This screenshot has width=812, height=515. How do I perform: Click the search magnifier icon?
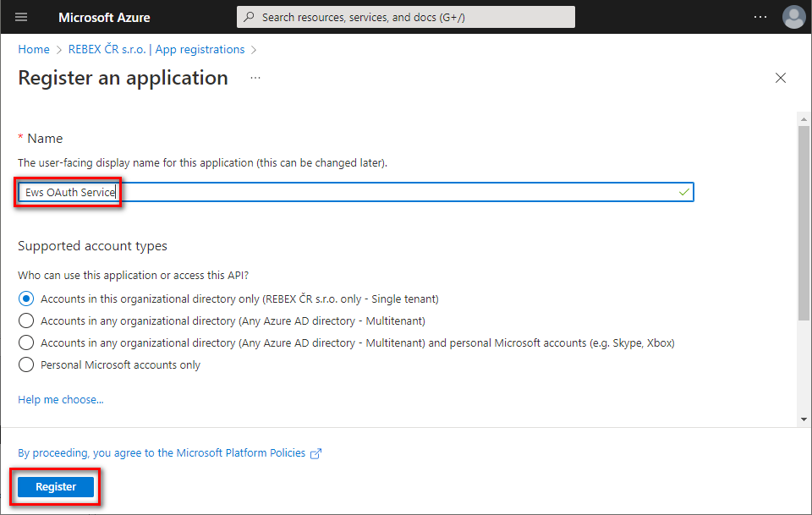tap(250, 17)
